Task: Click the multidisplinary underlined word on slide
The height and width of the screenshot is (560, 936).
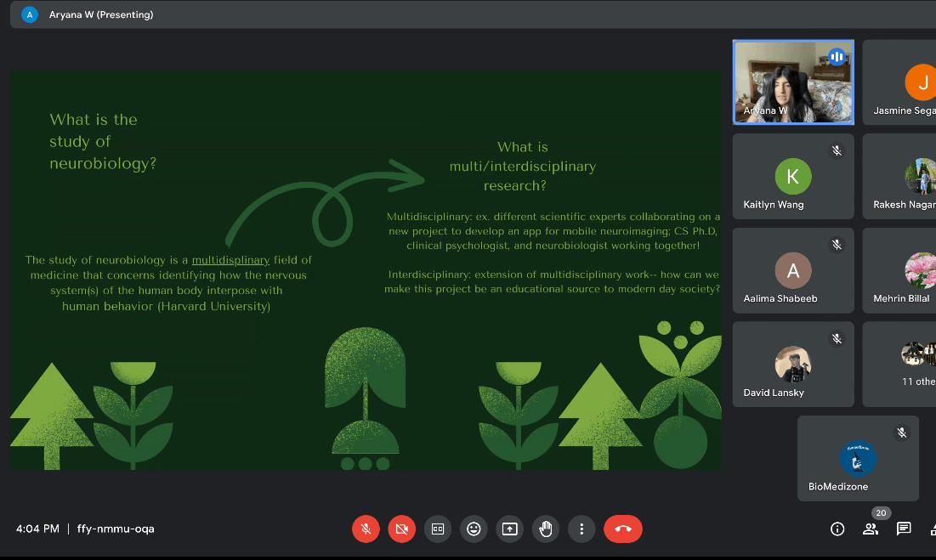Action: coord(230,260)
